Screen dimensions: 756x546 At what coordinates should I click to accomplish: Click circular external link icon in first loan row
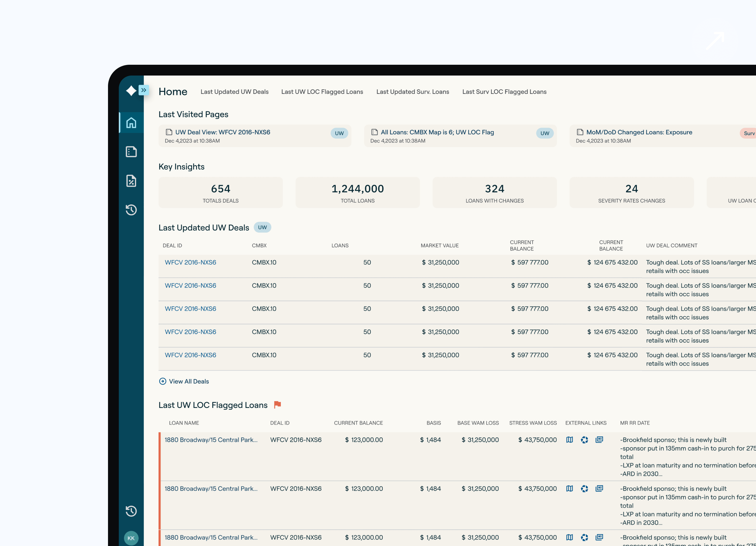pos(584,440)
